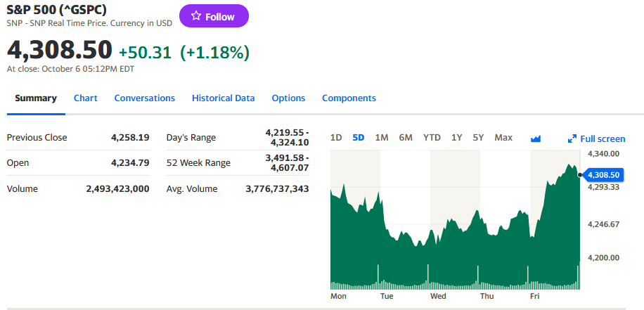
Task: Switch to the Options tab
Action: coord(288,98)
